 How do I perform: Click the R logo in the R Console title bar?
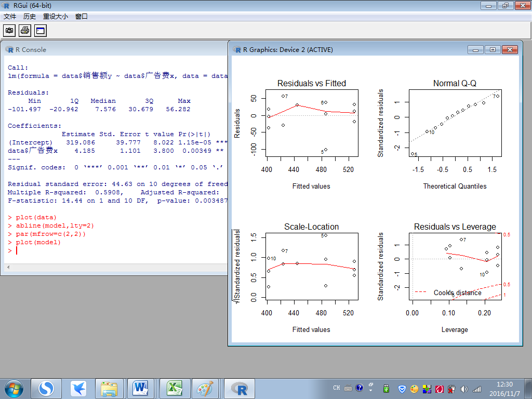9,49
